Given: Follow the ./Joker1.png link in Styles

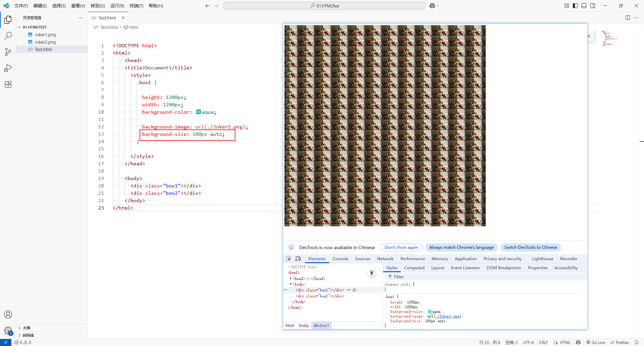Looking at the screenshot, I should (x=447, y=316).
